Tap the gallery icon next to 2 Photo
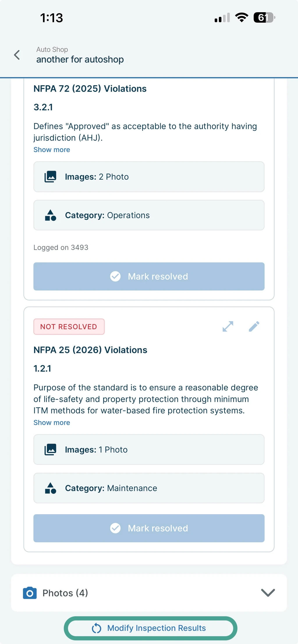Screen dimensions: 298x644 (x=50, y=176)
